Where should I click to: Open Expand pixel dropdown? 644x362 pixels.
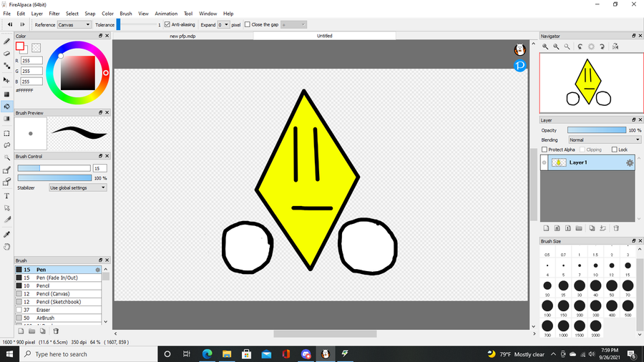(x=223, y=24)
